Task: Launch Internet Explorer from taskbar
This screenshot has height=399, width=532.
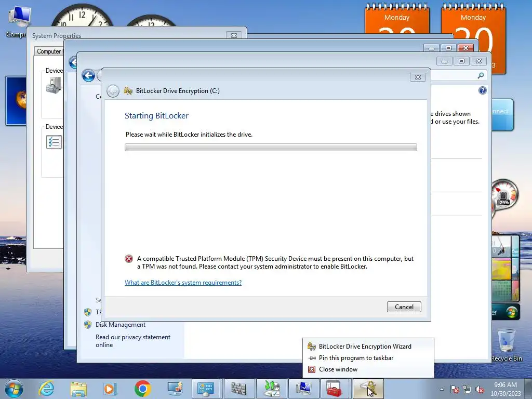Action: pos(46,389)
